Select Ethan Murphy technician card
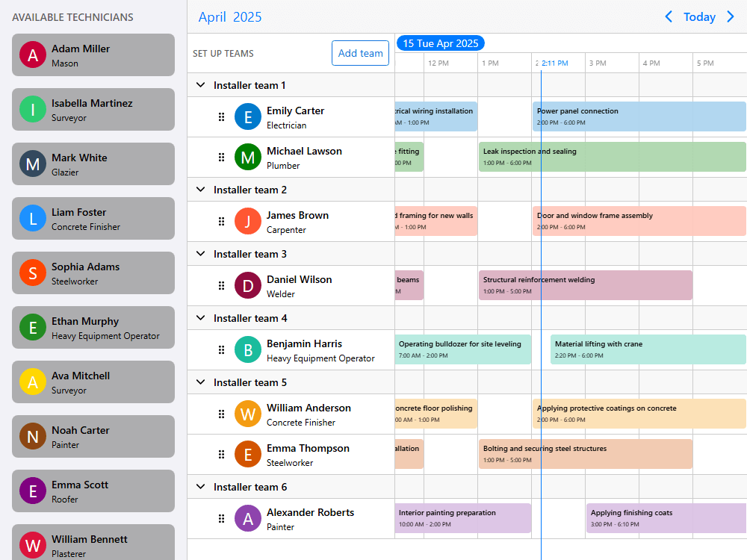This screenshot has height=560, width=747. (x=93, y=328)
